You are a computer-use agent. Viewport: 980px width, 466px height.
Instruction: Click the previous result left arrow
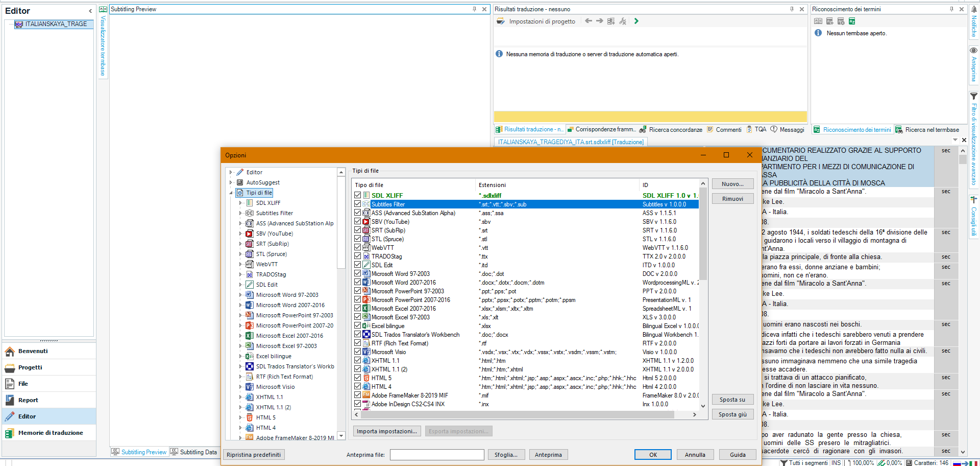[589, 21]
